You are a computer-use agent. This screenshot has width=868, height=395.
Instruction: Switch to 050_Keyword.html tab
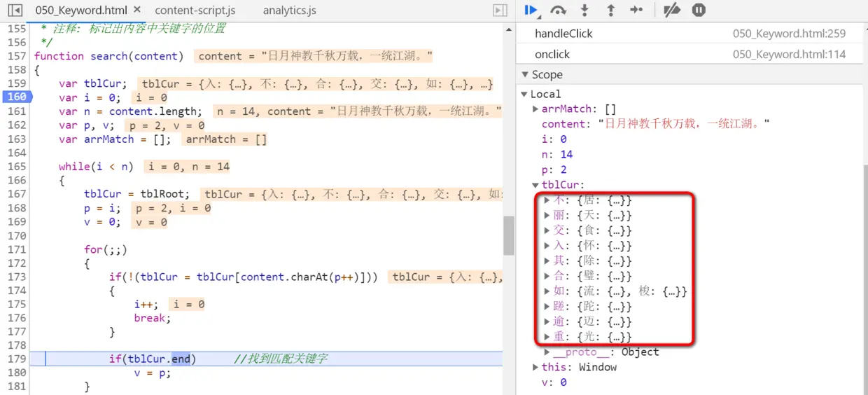click(x=81, y=11)
